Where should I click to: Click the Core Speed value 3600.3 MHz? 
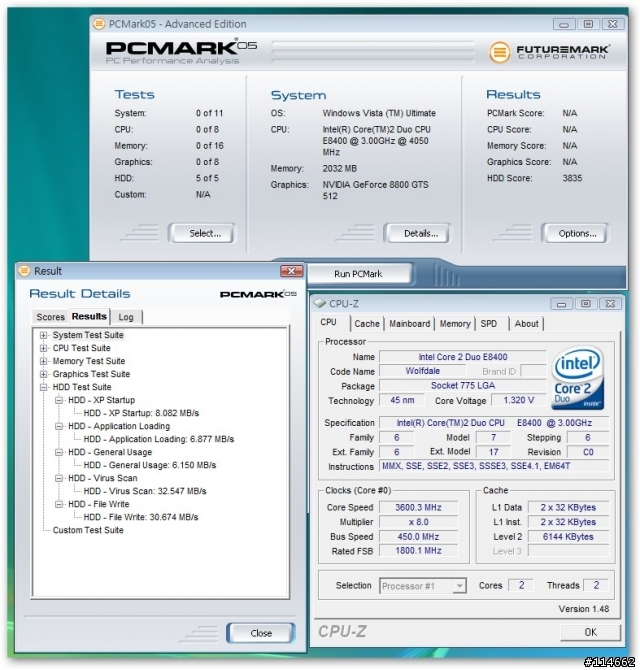point(418,507)
